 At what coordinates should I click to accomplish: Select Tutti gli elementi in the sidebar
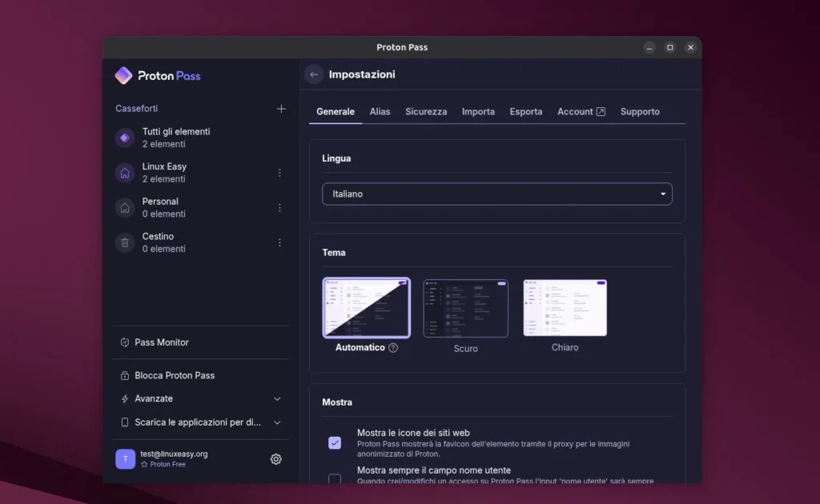(176, 138)
